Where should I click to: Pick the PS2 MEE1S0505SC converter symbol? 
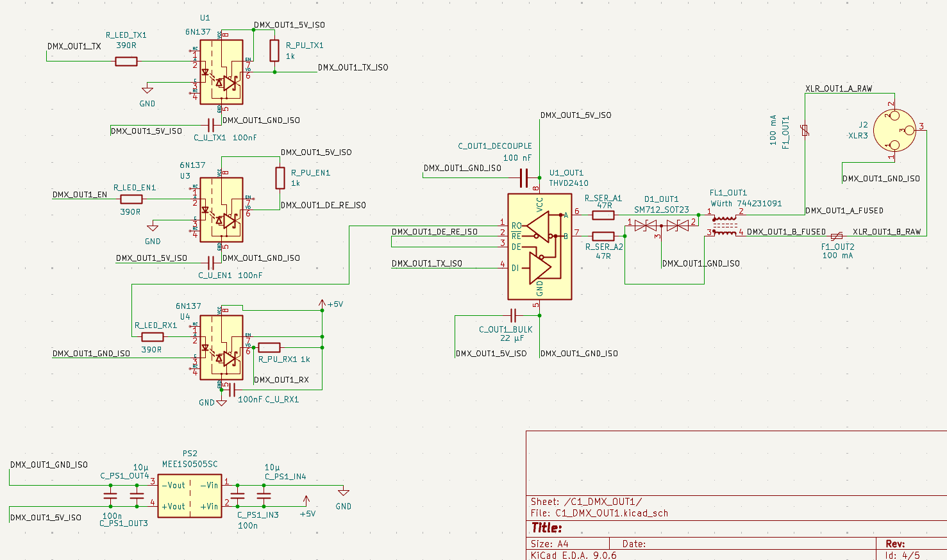(x=190, y=496)
